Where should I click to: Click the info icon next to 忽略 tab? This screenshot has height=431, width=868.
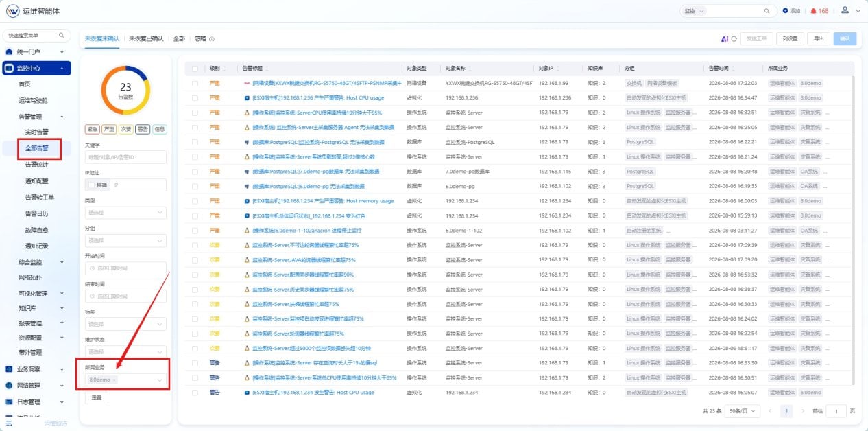pos(212,39)
